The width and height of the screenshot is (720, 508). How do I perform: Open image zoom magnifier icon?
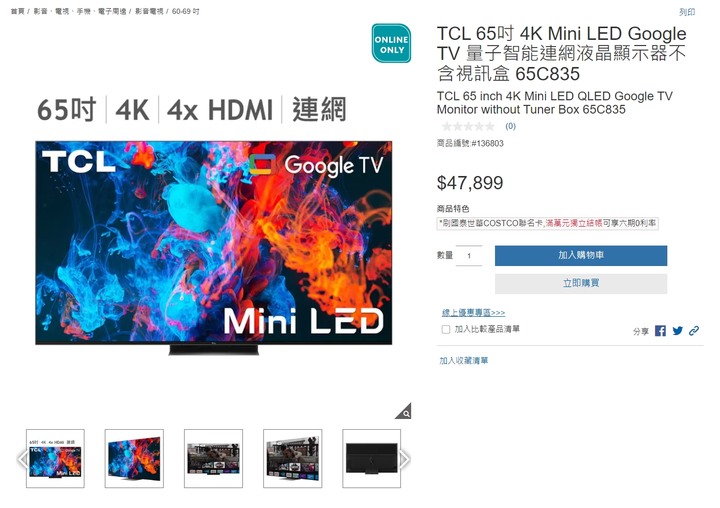(404, 412)
